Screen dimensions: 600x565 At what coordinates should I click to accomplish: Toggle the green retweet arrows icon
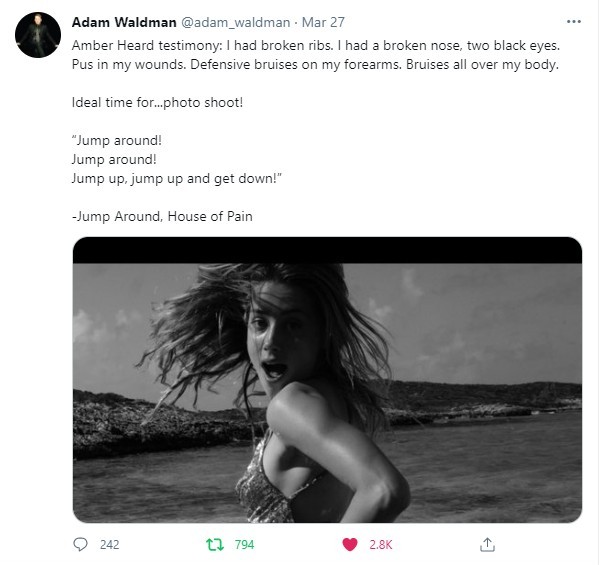tap(215, 544)
